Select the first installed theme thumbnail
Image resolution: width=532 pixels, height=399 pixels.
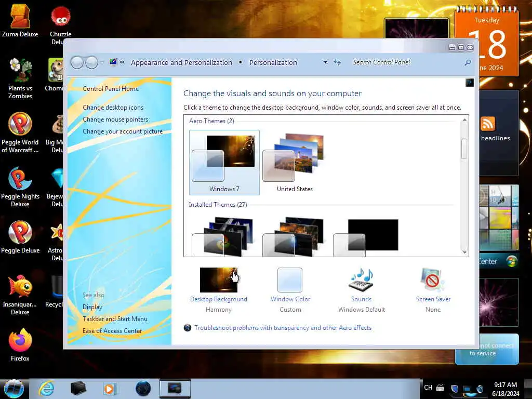click(x=222, y=236)
